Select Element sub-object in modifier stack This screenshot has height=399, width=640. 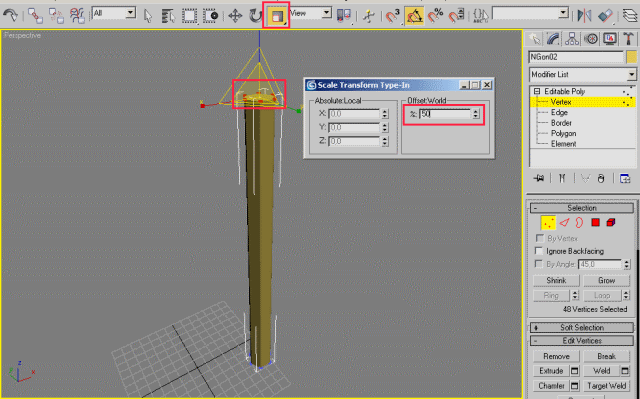(x=563, y=144)
